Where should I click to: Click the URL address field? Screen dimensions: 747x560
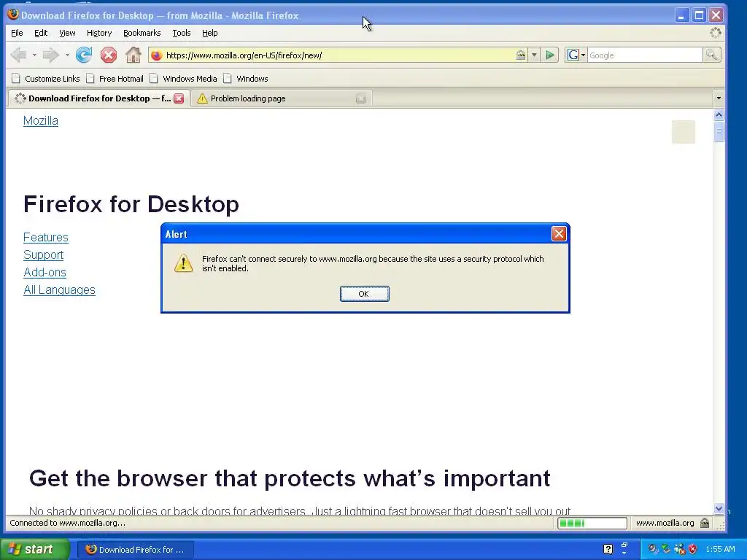click(x=338, y=55)
